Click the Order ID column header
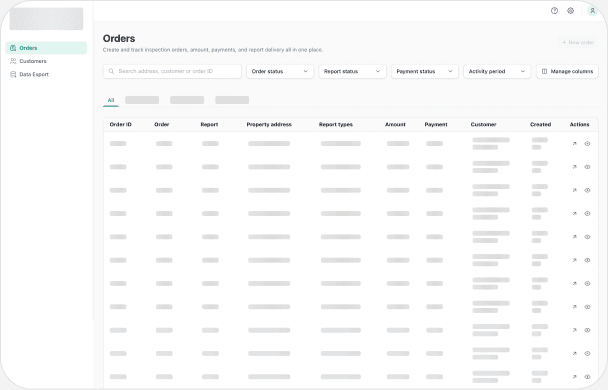Viewport: 608px width, 390px height. pos(121,124)
